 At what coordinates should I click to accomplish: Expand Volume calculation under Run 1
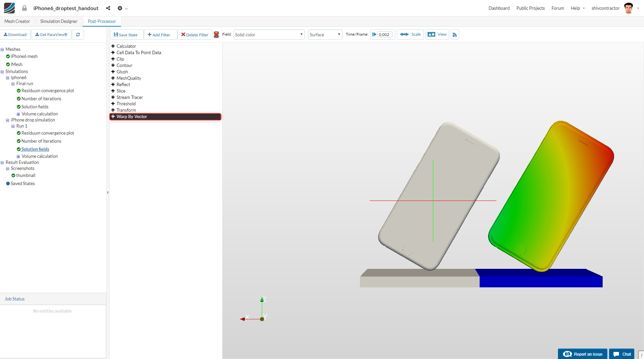coord(18,156)
